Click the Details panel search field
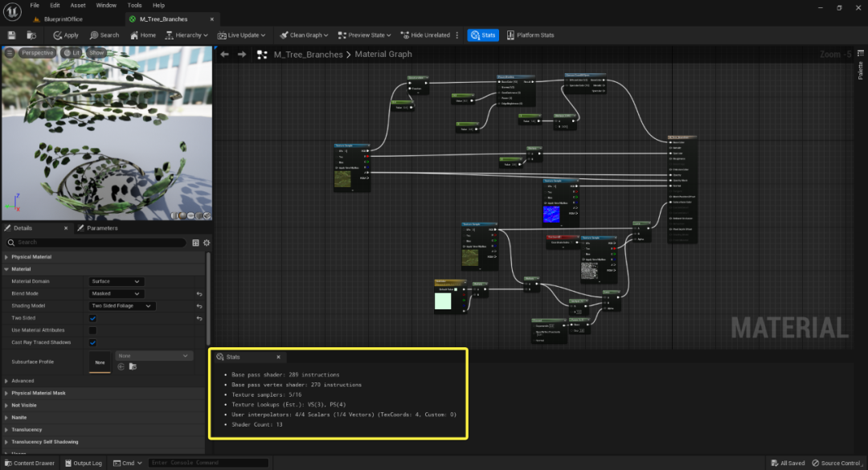The image size is (868, 470). point(96,243)
